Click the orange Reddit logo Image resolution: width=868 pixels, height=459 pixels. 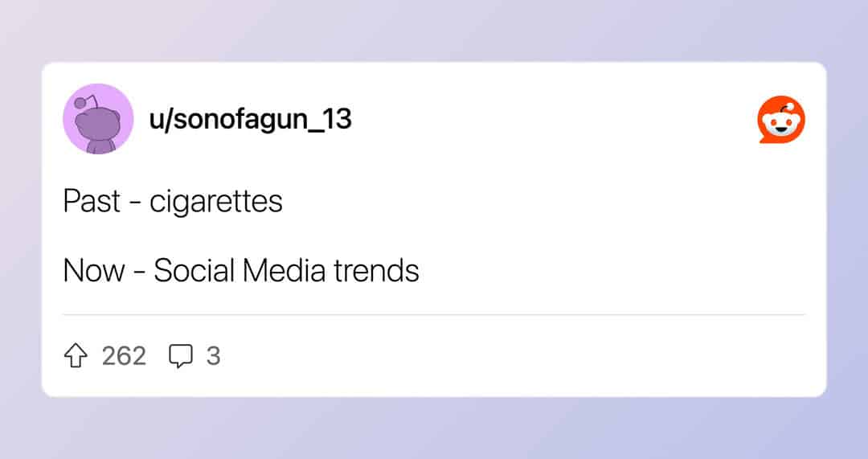(781, 120)
